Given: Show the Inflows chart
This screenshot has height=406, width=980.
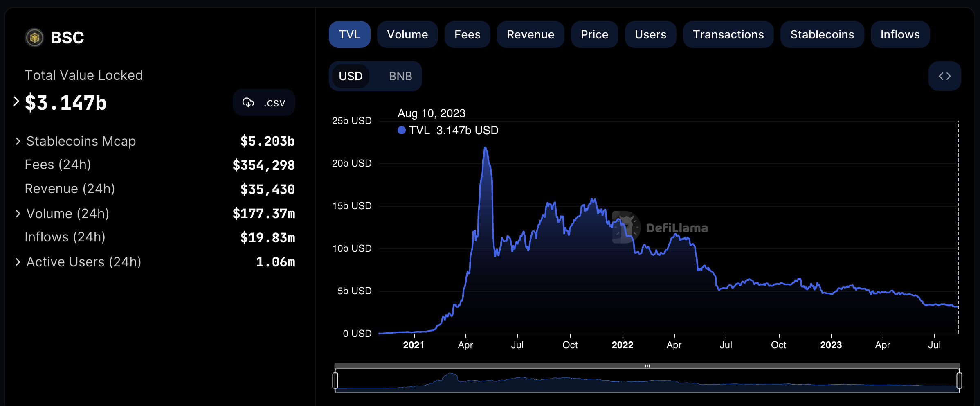Looking at the screenshot, I should click(x=900, y=34).
